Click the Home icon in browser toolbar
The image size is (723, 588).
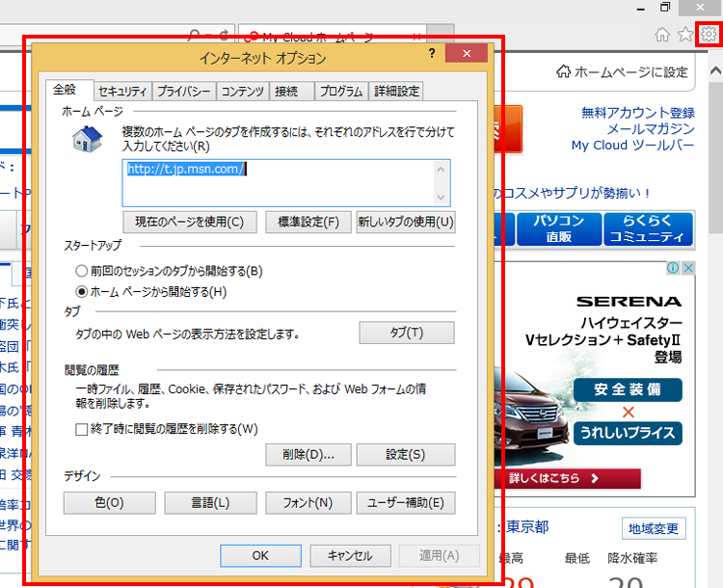pyautogui.click(x=662, y=35)
